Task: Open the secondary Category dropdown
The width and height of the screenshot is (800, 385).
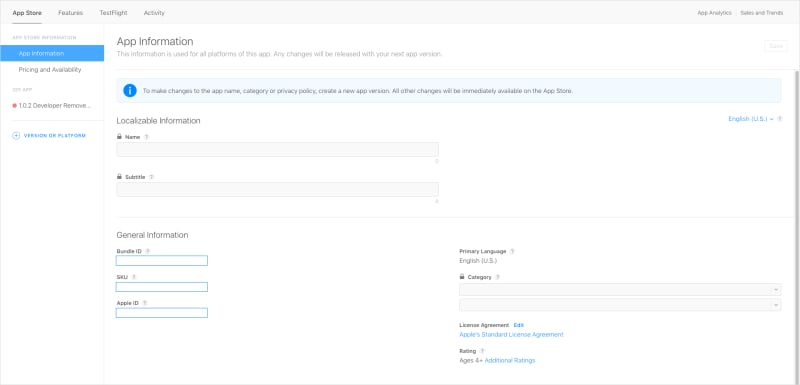Action: pyautogui.click(x=620, y=305)
